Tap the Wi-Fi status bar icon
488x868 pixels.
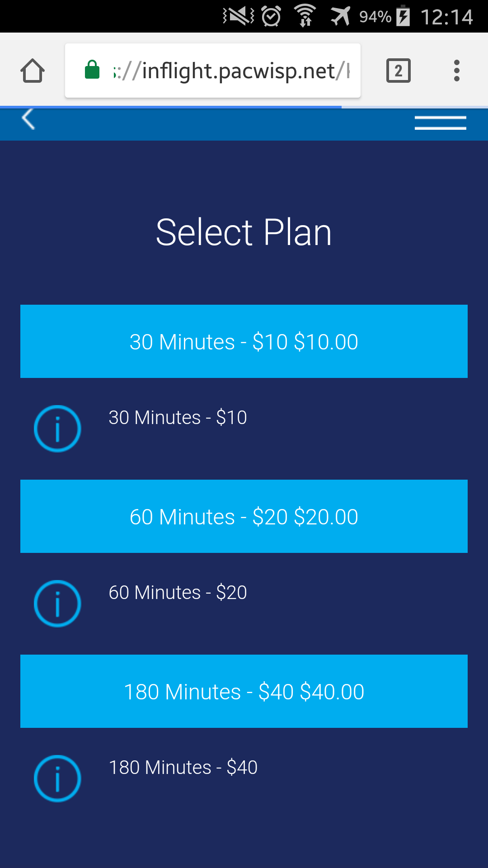click(x=305, y=16)
